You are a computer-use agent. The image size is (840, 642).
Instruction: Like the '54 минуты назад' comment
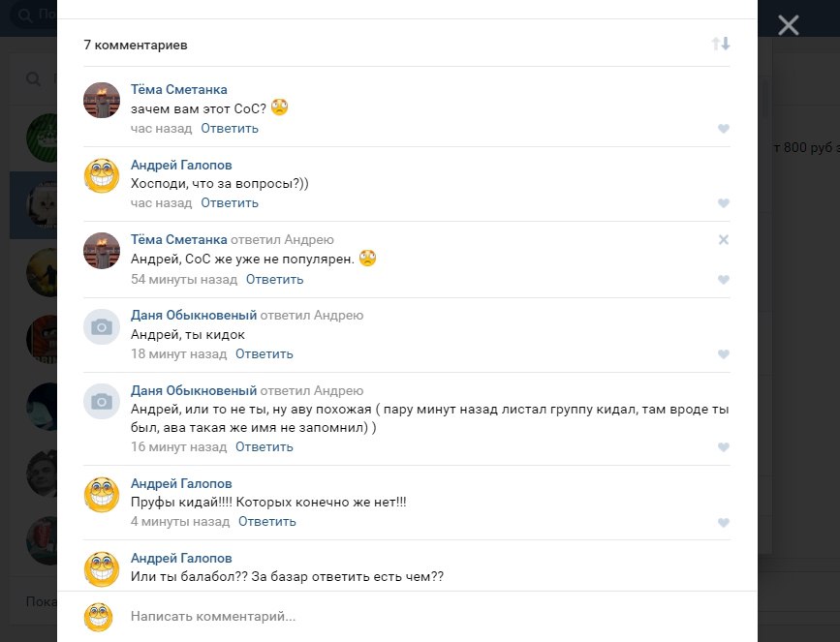[723, 280]
